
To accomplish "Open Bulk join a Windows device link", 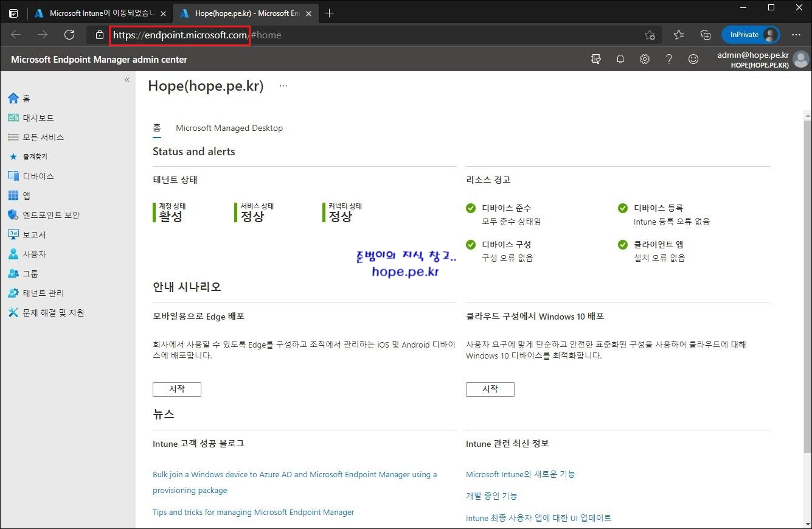I will 295,482.
